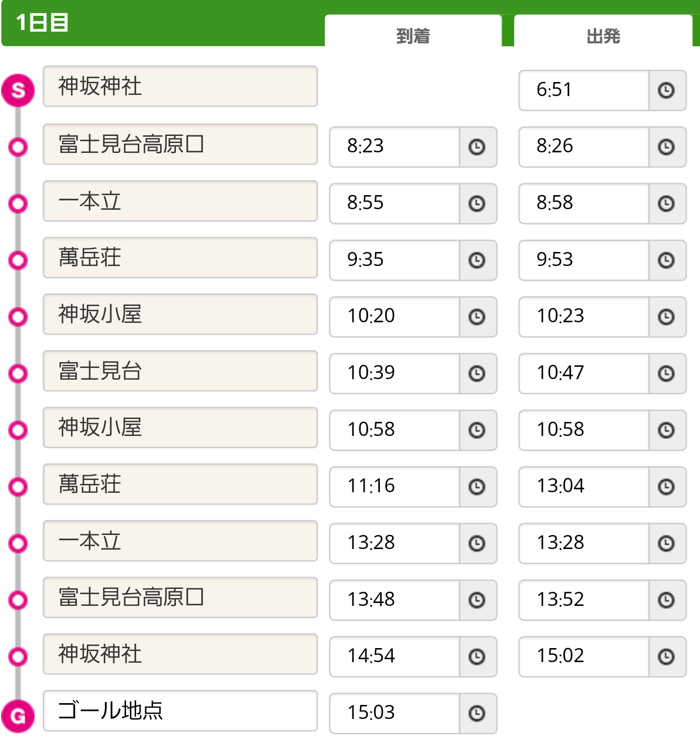
Task: Click route dot beside first 一本立
Action: coord(18,203)
